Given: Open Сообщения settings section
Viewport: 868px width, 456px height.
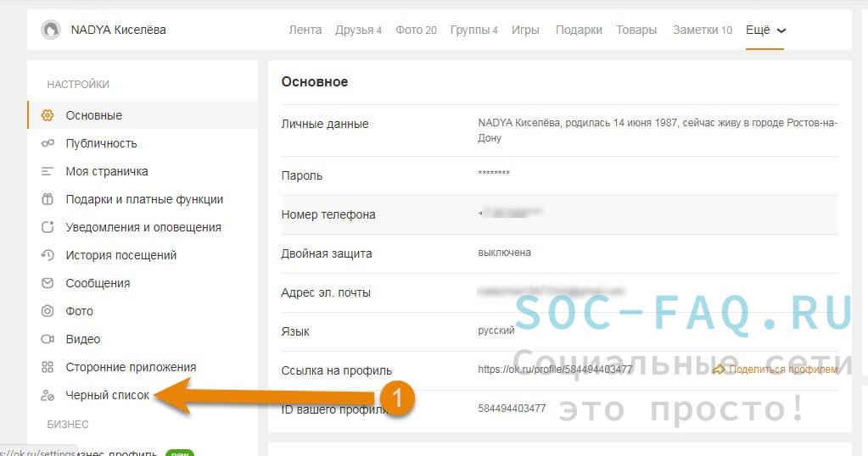Looking at the screenshot, I should (143, 283).
